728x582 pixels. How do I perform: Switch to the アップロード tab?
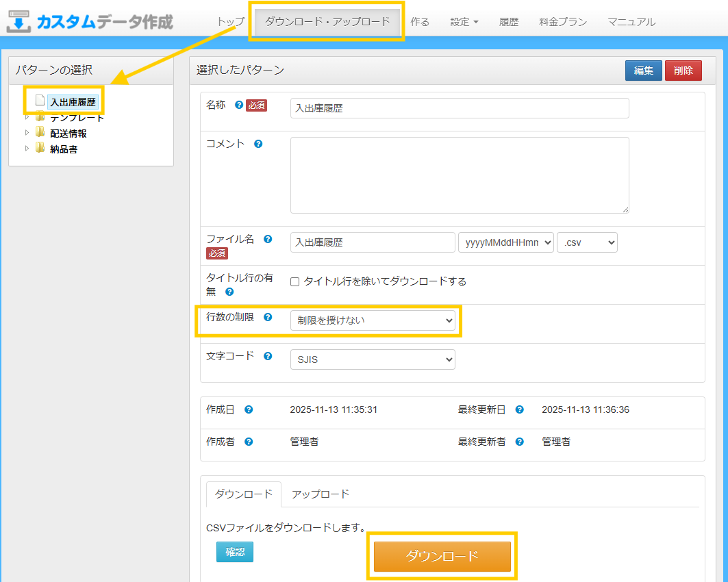pyautogui.click(x=320, y=494)
